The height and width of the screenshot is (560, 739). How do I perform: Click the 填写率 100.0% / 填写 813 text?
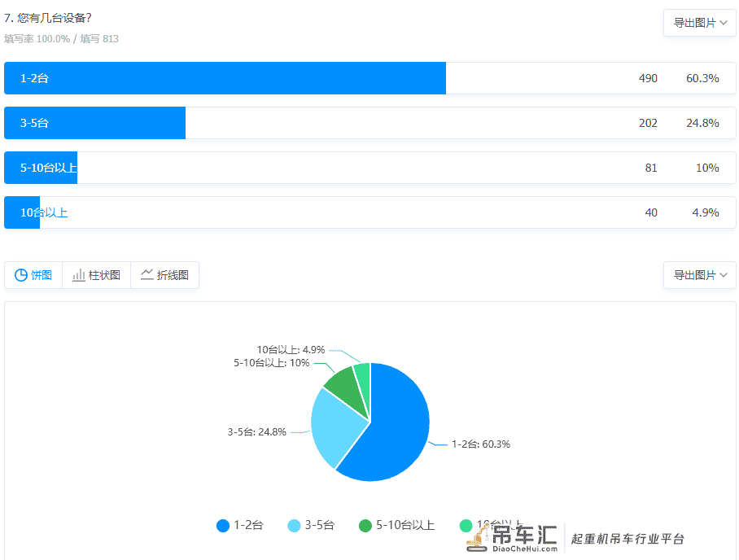pos(61,38)
